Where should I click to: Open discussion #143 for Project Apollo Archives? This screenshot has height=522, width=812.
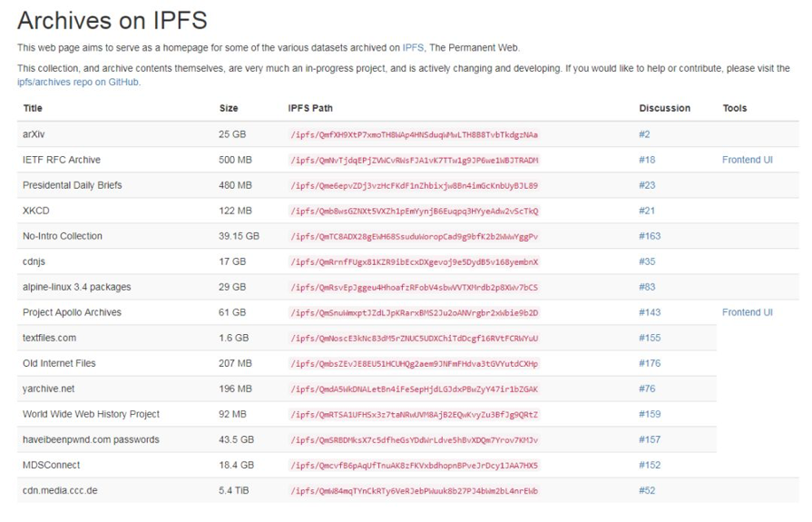click(x=650, y=312)
